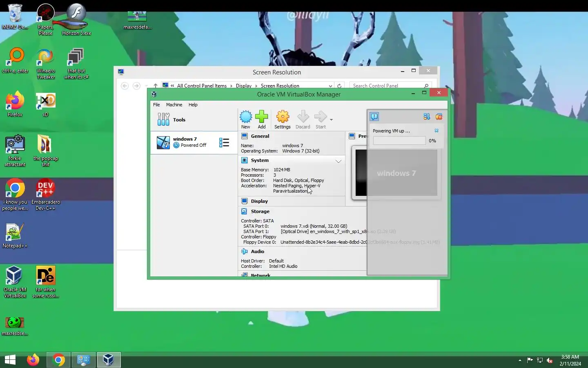Click the General section monitor icon
This screenshot has width=588, height=368.
[244, 136]
